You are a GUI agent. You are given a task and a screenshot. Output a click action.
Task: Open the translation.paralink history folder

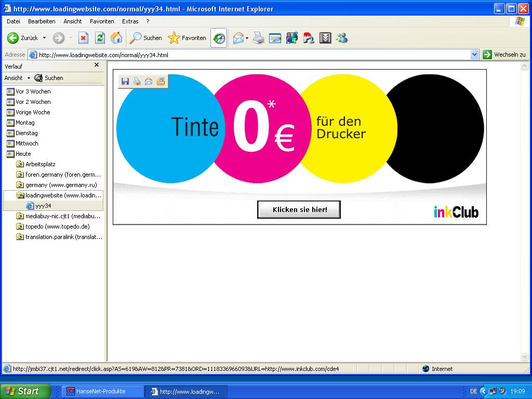(x=59, y=237)
